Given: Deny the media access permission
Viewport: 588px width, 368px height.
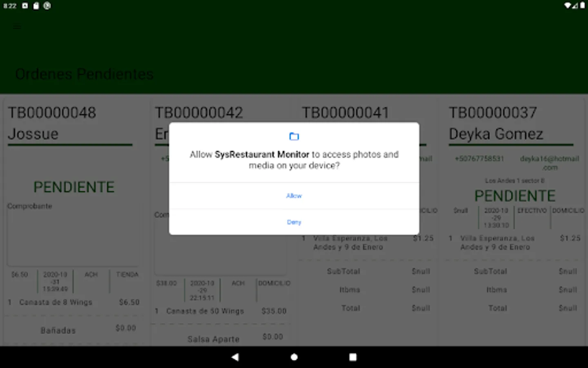Looking at the screenshot, I should (294, 222).
